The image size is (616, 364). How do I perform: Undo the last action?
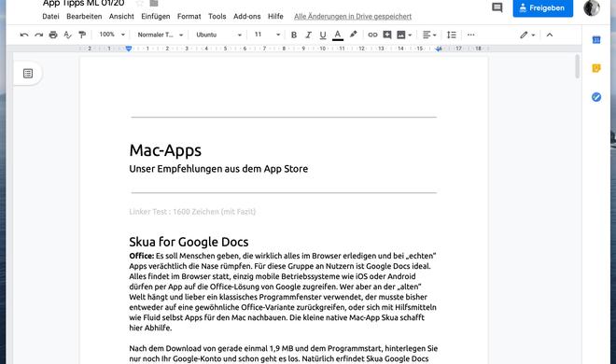pos(24,35)
